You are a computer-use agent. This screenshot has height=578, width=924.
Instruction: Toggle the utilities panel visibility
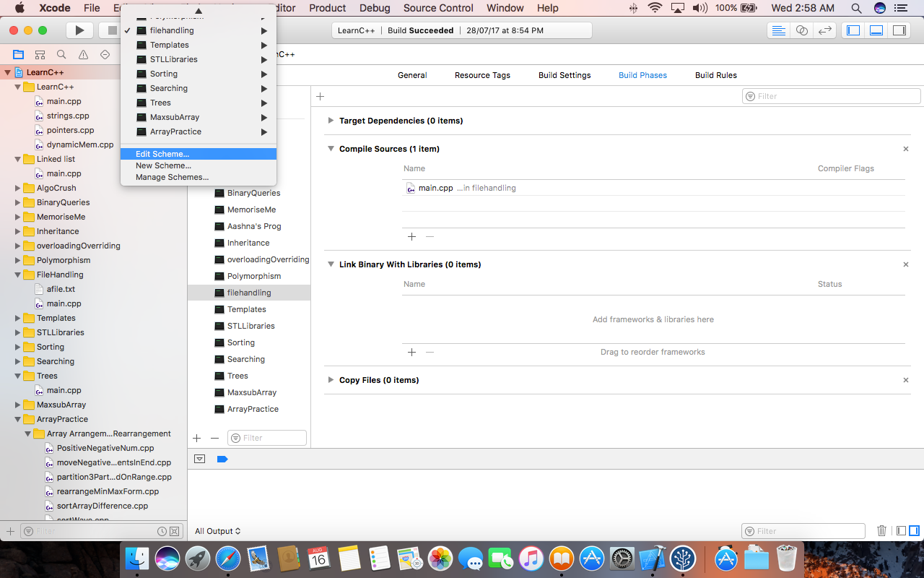899,30
